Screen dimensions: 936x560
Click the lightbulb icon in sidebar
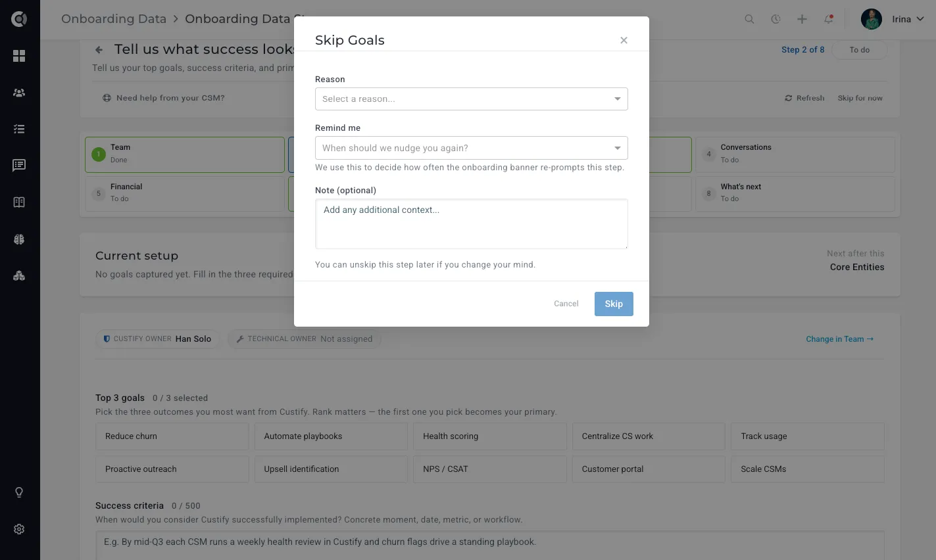(19, 492)
